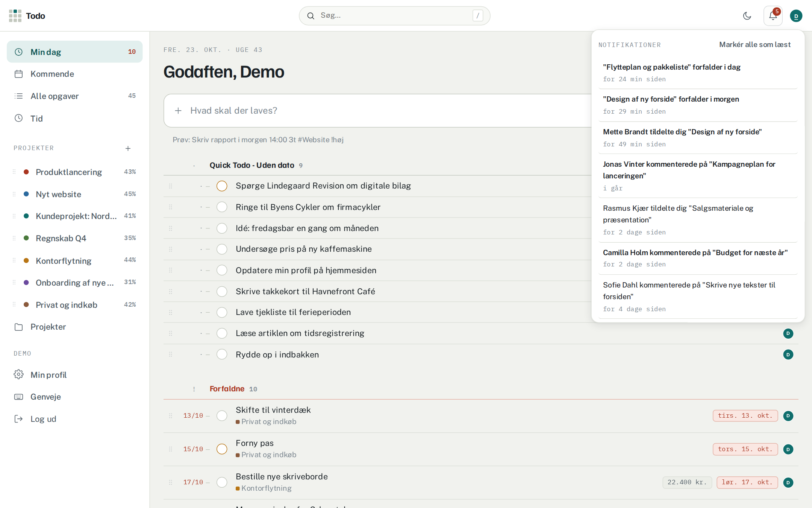Click the Todo app grid logo
Screen dimensions: 812x508
click(x=15, y=16)
